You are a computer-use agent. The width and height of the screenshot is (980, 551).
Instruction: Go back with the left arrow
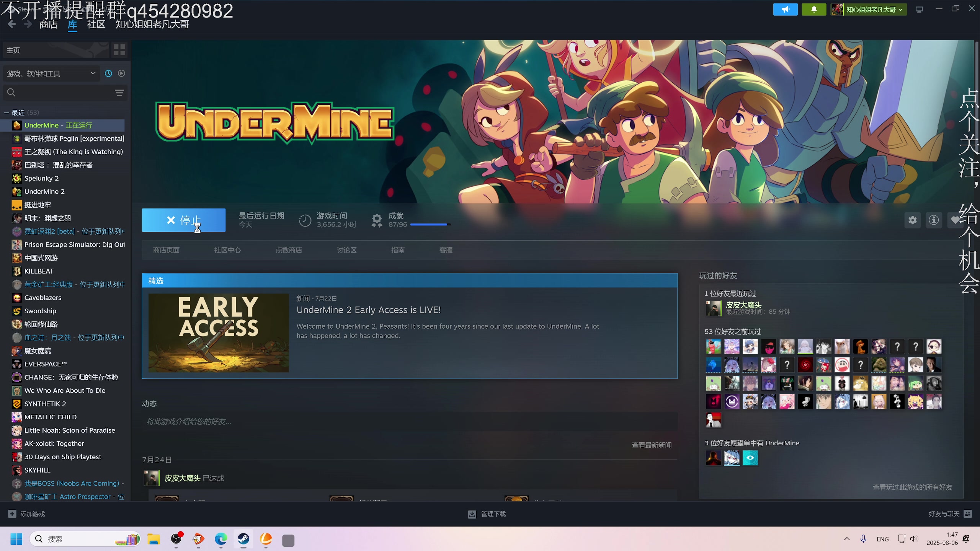click(11, 24)
